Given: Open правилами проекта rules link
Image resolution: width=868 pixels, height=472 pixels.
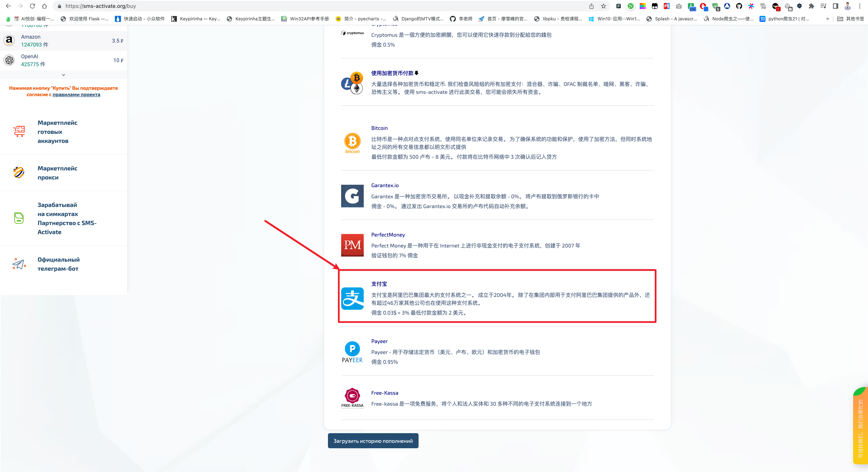Looking at the screenshot, I should pos(76,94).
